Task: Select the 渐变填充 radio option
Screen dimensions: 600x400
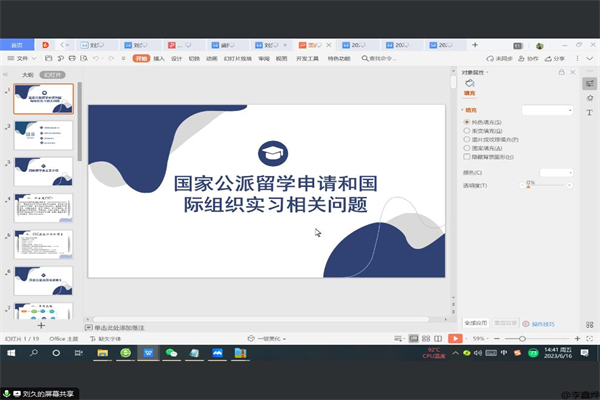Action: pyautogui.click(x=467, y=130)
